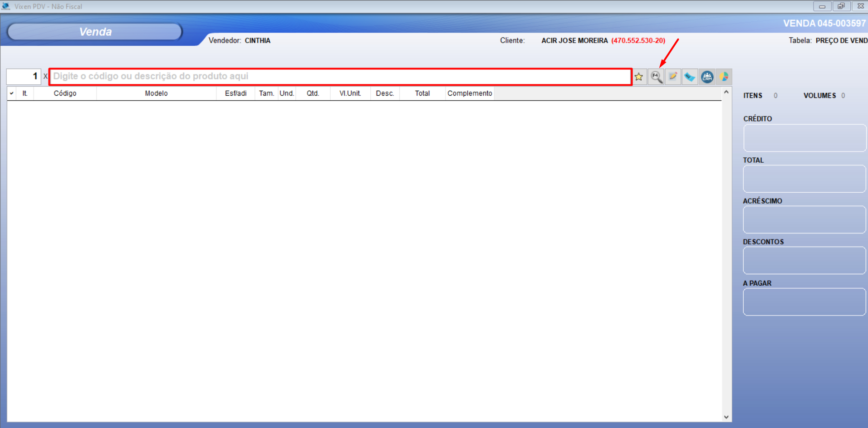Viewport: 868px width, 428px height.
Task: Click the scroll up arrow of the item list
Action: [x=726, y=92]
